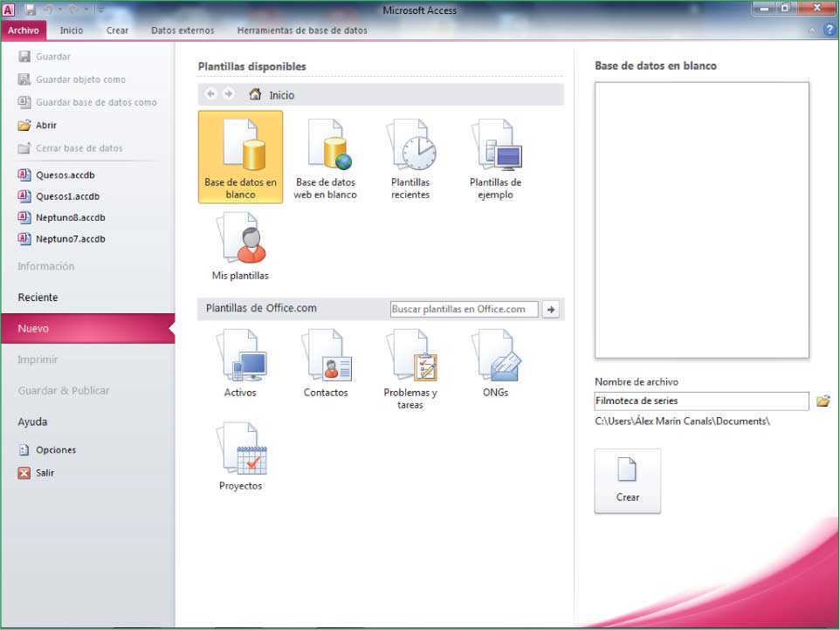Choose Base de datos web en blanco
Image resolution: width=840 pixels, height=630 pixels.
[325, 159]
